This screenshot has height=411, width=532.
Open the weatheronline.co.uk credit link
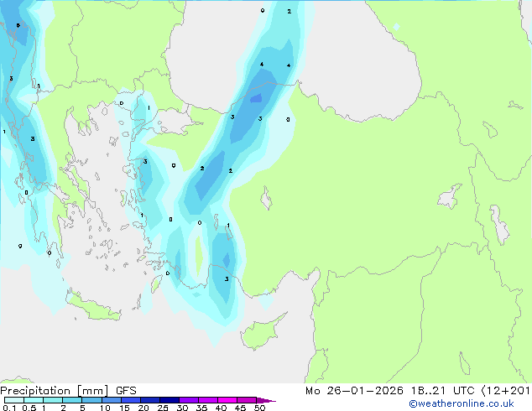(x=462, y=403)
